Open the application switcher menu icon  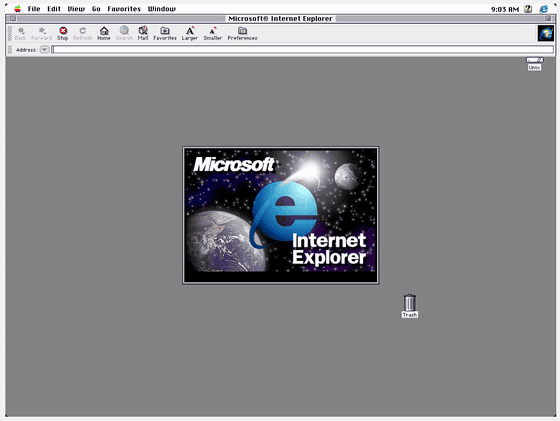(x=544, y=9)
